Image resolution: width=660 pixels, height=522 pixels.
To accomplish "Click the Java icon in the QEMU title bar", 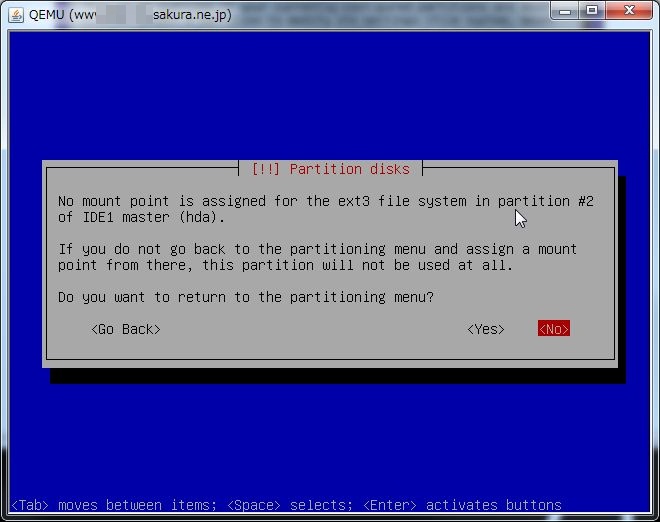I will 16,15.
